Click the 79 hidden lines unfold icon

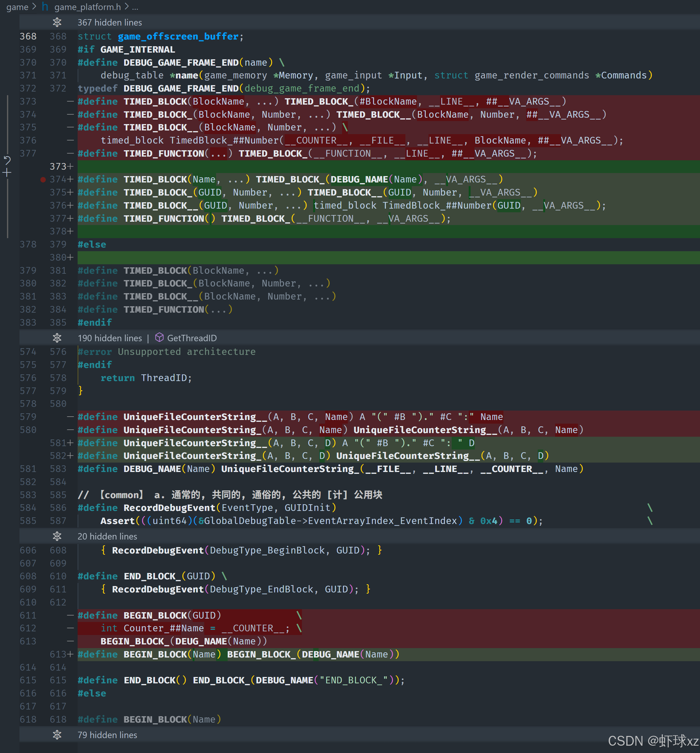click(x=57, y=735)
